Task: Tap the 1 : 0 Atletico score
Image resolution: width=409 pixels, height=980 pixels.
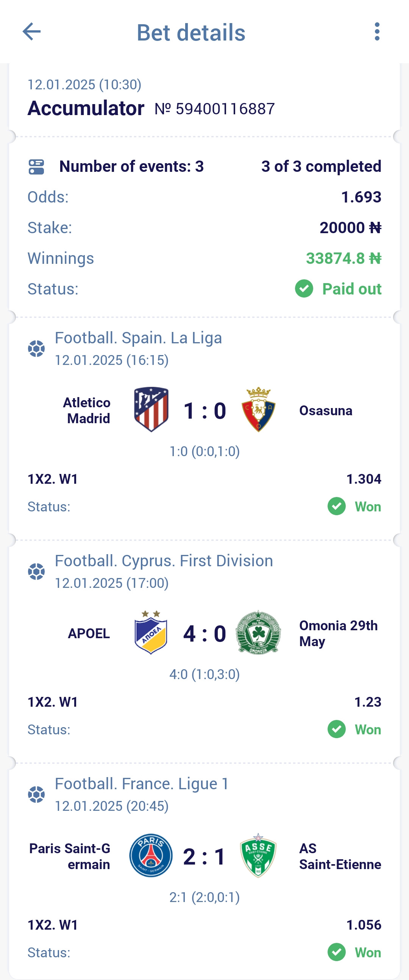Action: (x=205, y=410)
